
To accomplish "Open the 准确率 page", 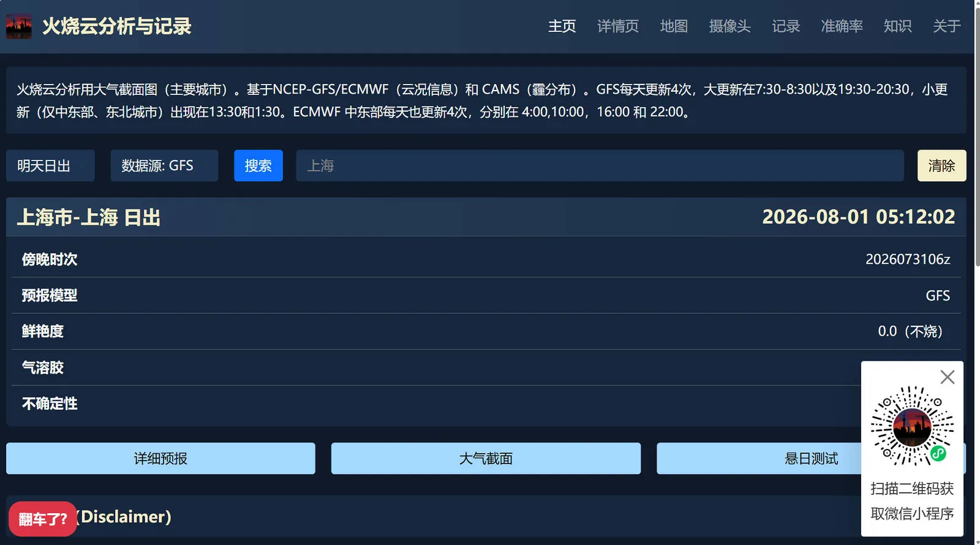I will pos(842,26).
